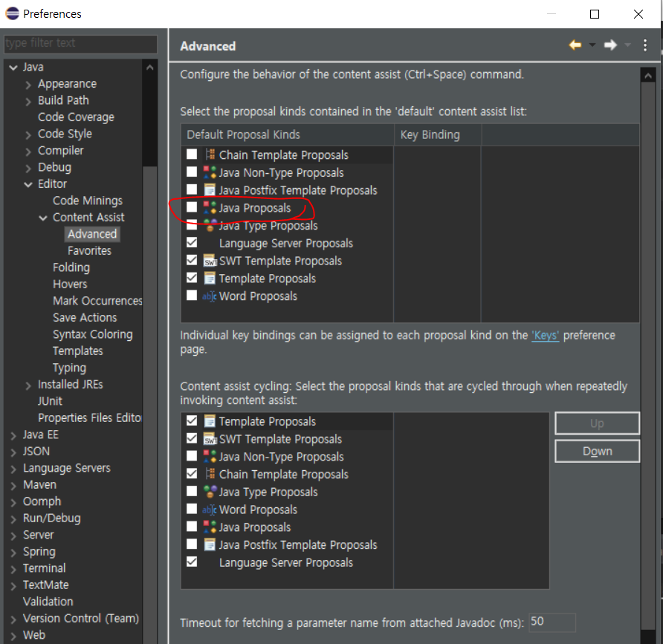The width and height of the screenshot is (663, 644).
Task: Open back history dropdown arrow
Action: (592, 45)
